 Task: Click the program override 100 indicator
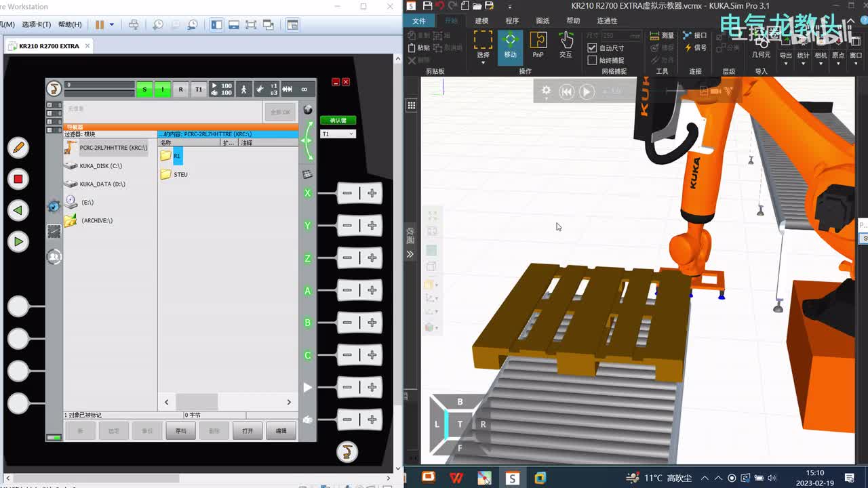pos(221,89)
